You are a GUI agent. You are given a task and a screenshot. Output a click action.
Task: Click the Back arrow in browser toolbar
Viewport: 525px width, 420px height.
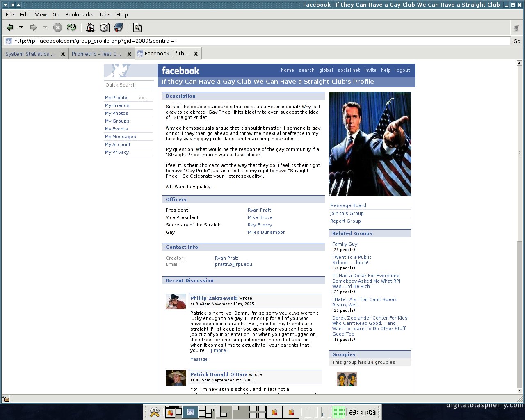[x=10, y=27]
